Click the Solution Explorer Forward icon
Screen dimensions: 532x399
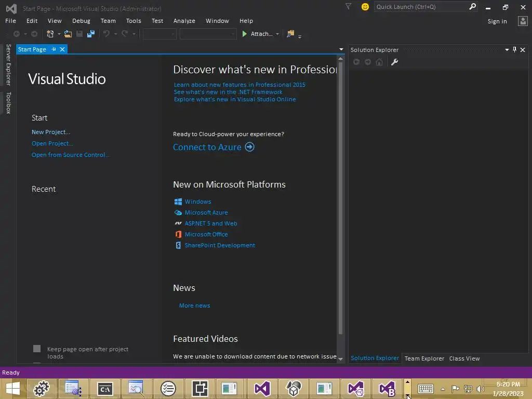tap(368, 62)
